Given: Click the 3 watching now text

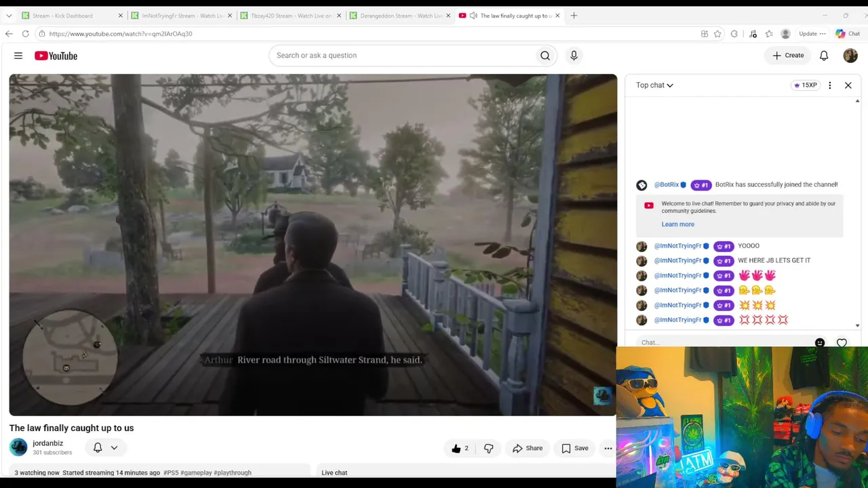Looking at the screenshot, I should coord(37,472).
